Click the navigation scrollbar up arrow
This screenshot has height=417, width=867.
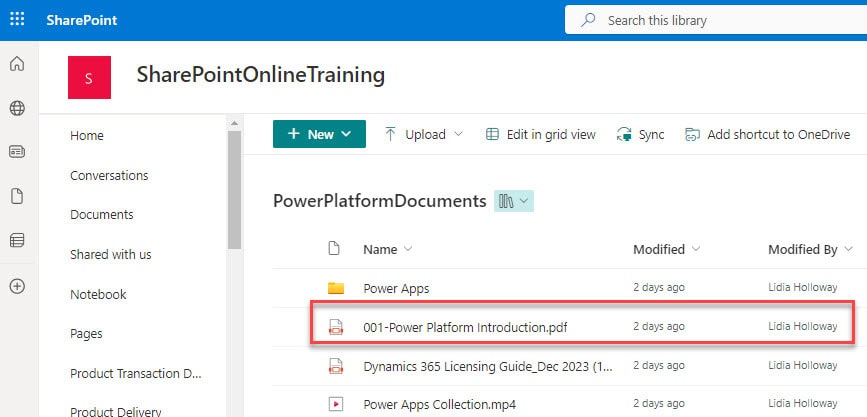click(234, 123)
